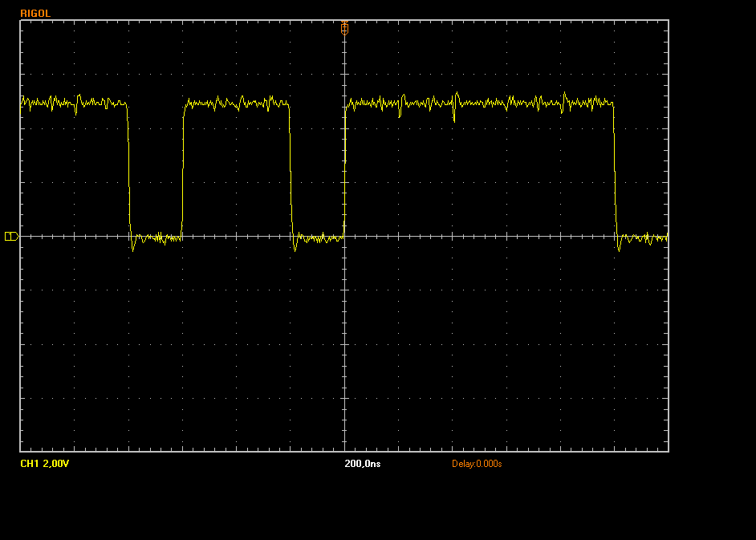
Task: Click the last falling edge near the right side
Action: pyautogui.click(x=615, y=168)
